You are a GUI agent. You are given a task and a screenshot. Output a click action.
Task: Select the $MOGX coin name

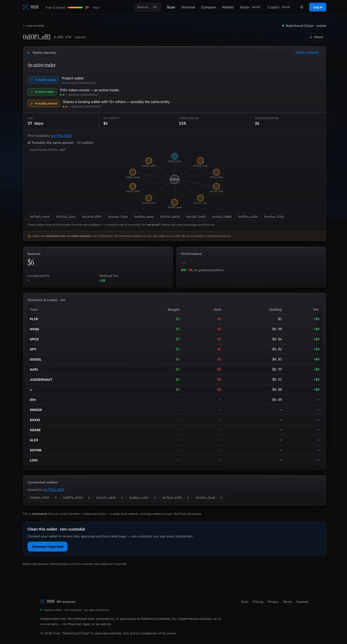(x=36, y=410)
